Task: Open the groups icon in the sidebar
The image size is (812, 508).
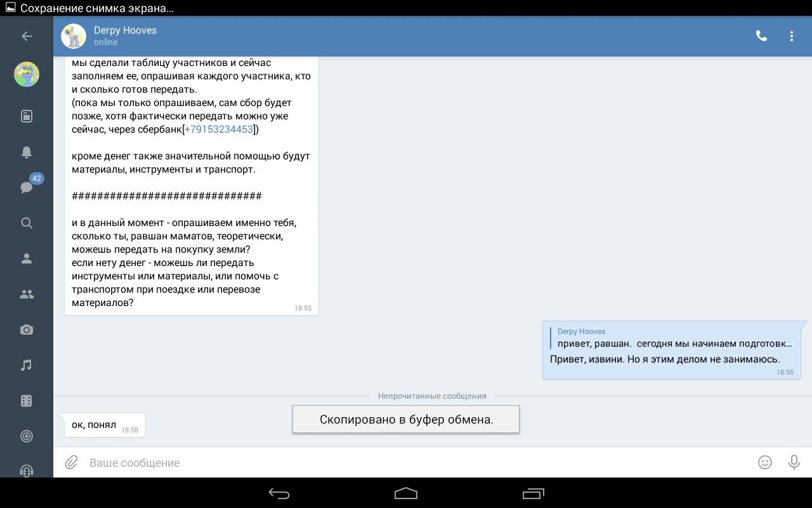Action: point(27,294)
